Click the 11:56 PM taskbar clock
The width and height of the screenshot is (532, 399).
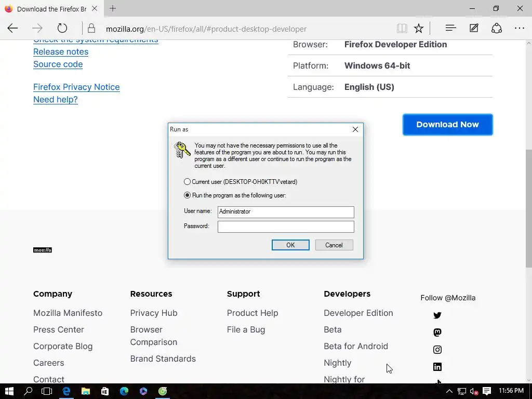[x=511, y=391]
